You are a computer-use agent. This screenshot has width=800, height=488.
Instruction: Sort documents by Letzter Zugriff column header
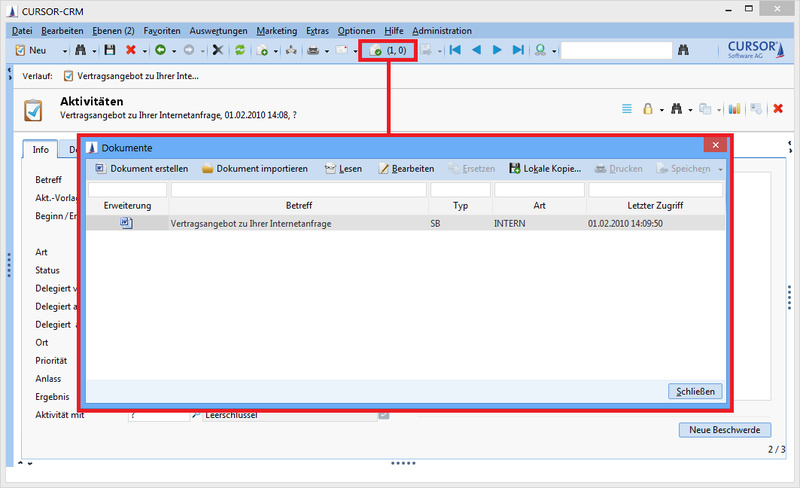coord(655,205)
